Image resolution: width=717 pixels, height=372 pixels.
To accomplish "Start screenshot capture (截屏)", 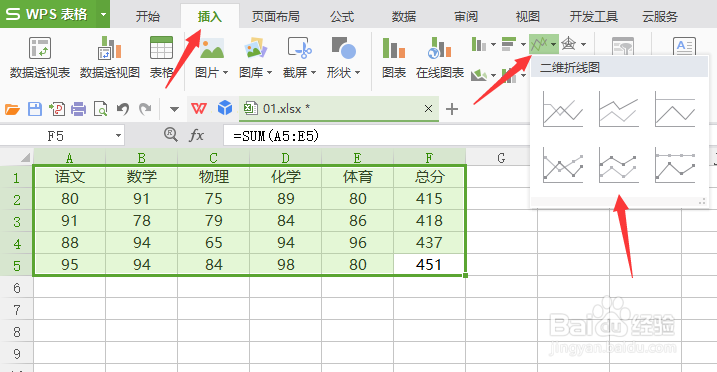I will (299, 58).
